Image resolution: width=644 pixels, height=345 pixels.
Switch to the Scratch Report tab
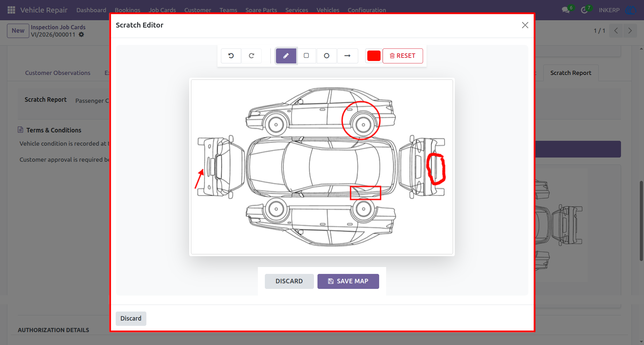click(x=571, y=73)
